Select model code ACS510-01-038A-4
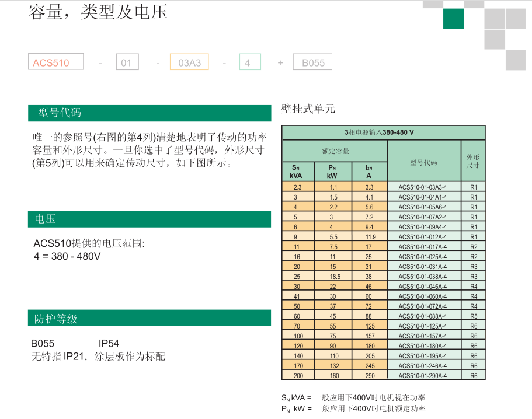The width and height of the screenshot is (532, 419). pos(423,276)
